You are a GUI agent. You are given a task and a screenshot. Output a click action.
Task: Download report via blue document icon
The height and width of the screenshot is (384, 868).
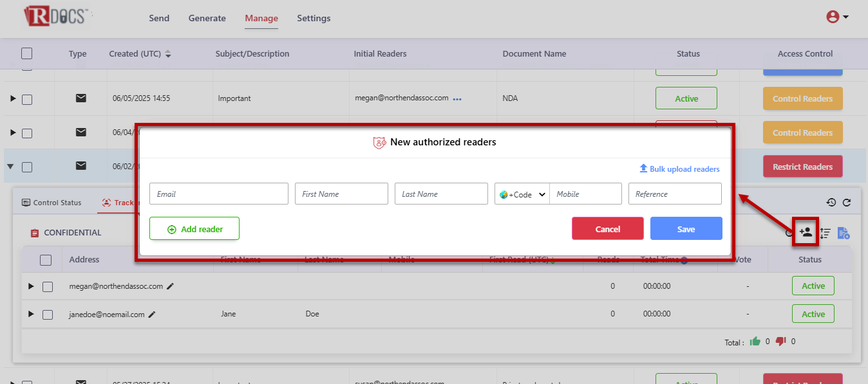[x=844, y=233]
